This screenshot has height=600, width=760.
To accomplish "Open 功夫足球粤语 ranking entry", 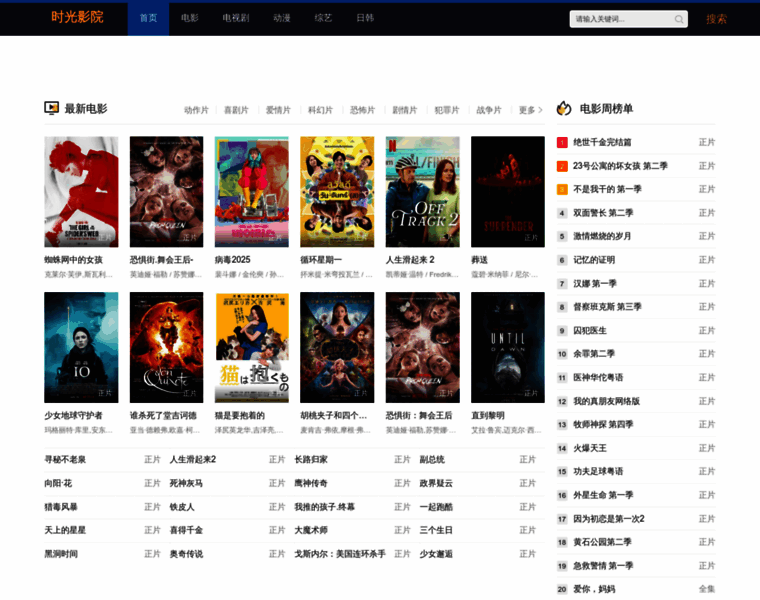I will tap(598, 472).
